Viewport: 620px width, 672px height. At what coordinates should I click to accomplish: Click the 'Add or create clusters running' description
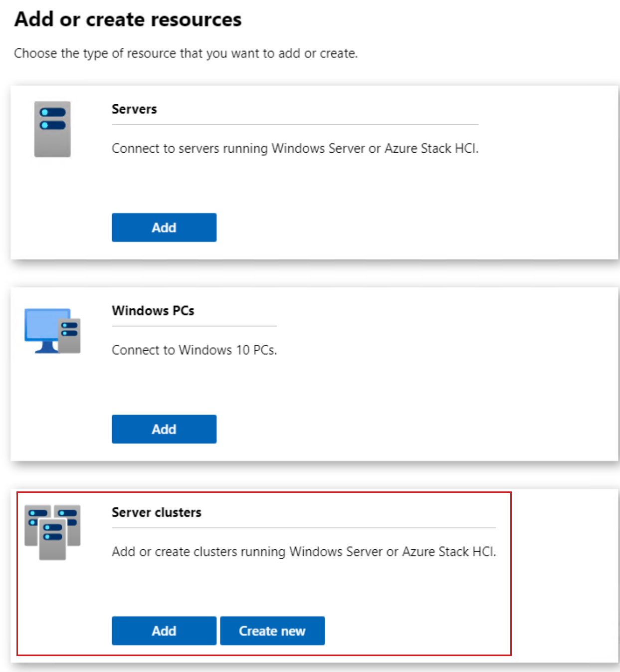click(x=303, y=552)
